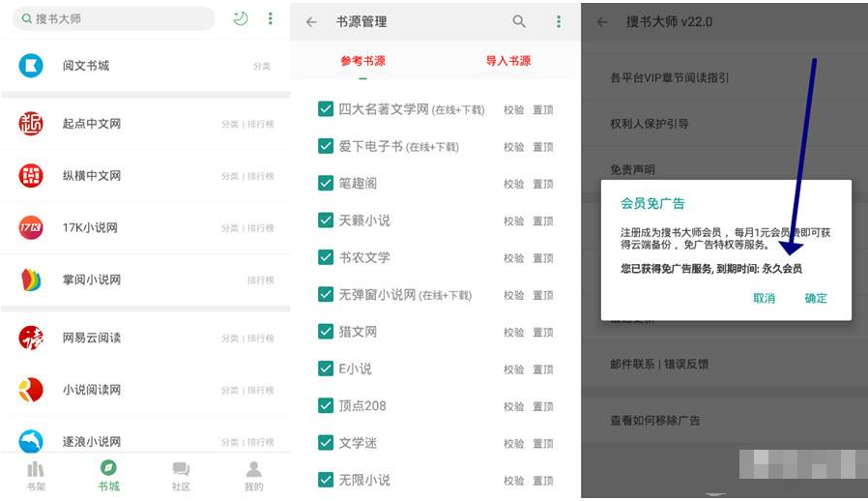Switch to the 我的 bottom tab
This screenshot has height=501, width=868.
(253, 476)
